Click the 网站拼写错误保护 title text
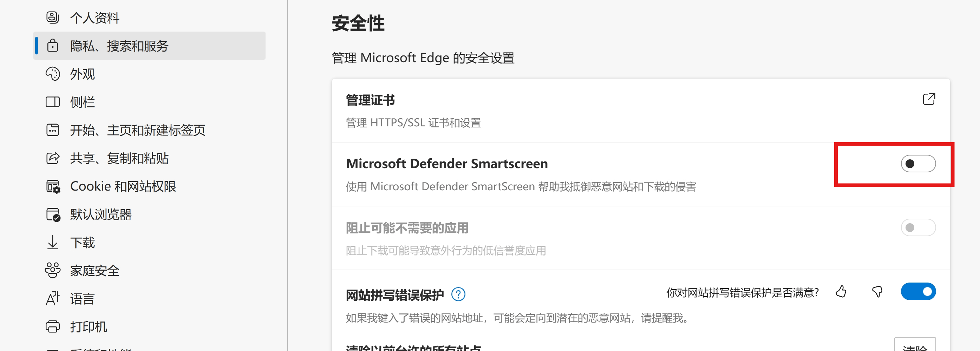The width and height of the screenshot is (980, 351). tap(394, 295)
